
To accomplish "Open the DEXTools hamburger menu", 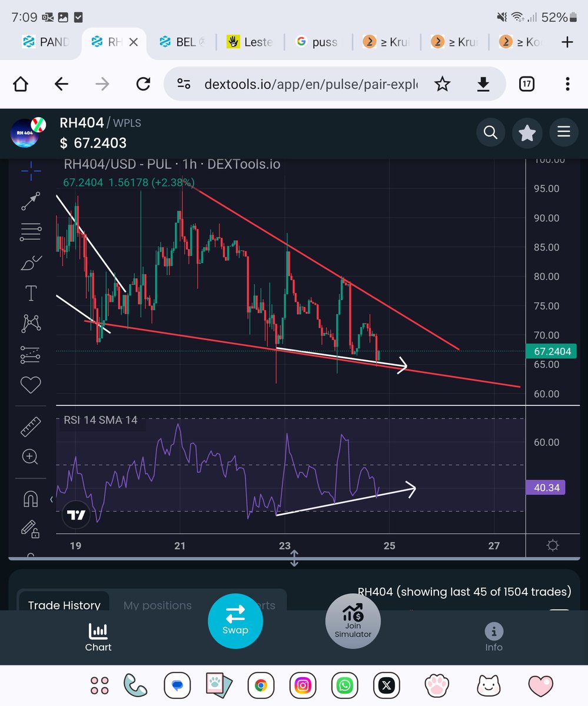I will (x=563, y=132).
